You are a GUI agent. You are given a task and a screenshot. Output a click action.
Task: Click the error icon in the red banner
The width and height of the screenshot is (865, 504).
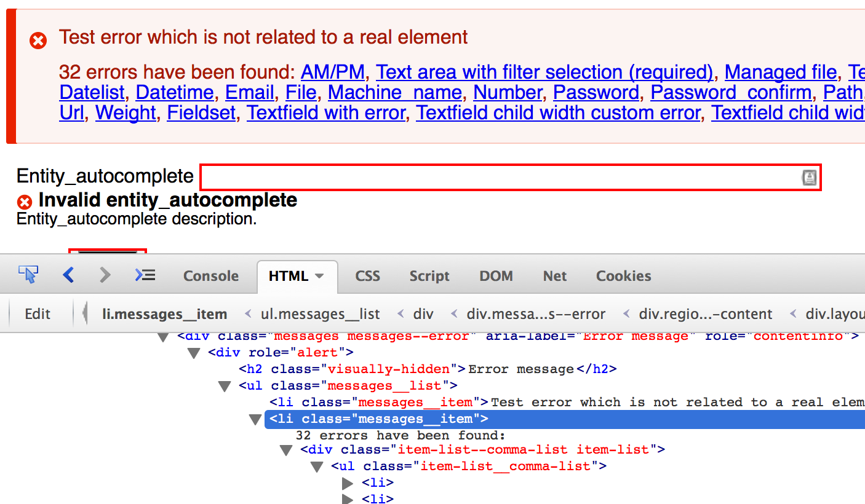point(38,40)
